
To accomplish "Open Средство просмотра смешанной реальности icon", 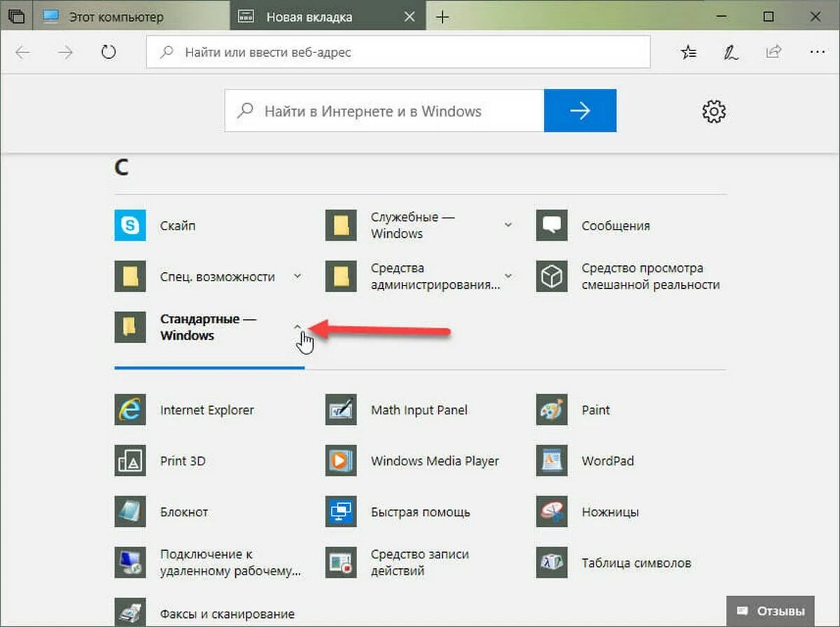I will [552, 276].
